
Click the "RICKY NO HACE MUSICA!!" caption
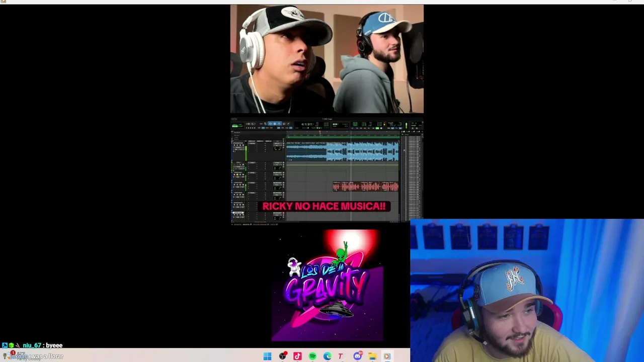point(324,206)
